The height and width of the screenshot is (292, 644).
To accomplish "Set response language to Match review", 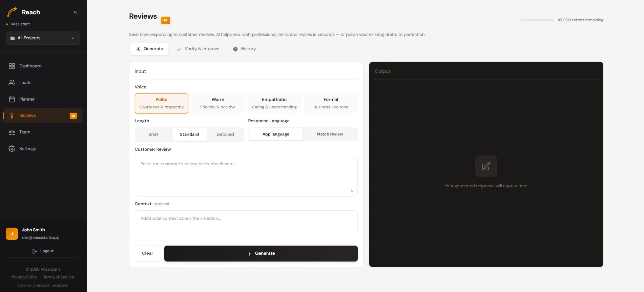I will [x=330, y=134].
